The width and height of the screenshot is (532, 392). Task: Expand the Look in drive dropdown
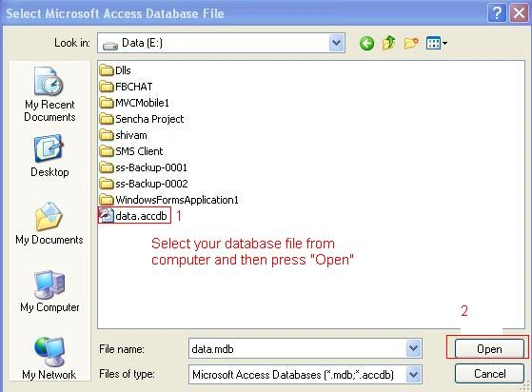point(336,43)
